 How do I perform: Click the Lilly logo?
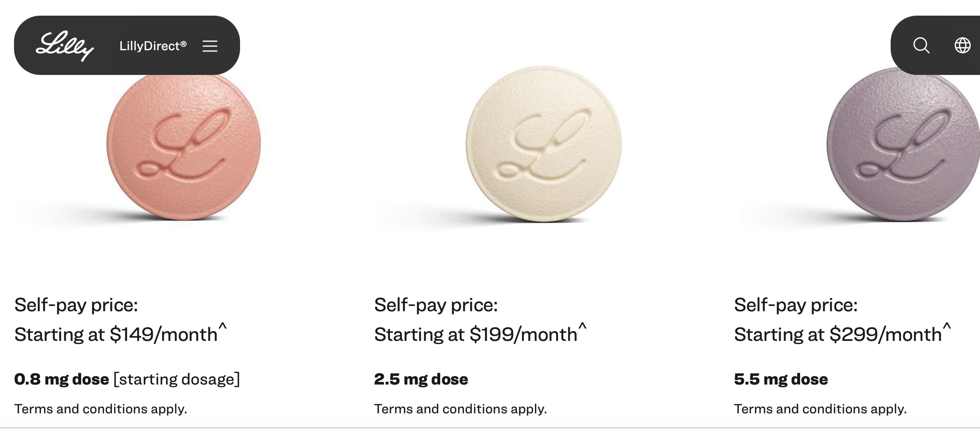(x=65, y=46)
